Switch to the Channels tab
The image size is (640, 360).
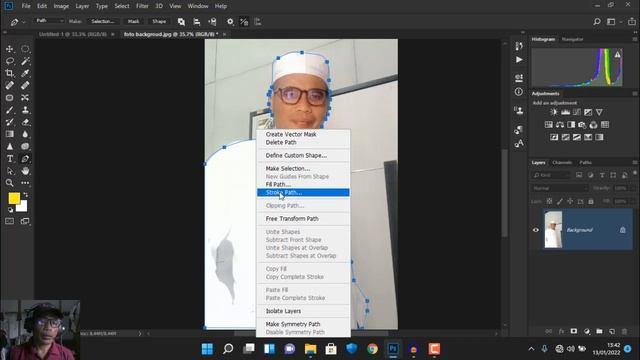(562, 162)
